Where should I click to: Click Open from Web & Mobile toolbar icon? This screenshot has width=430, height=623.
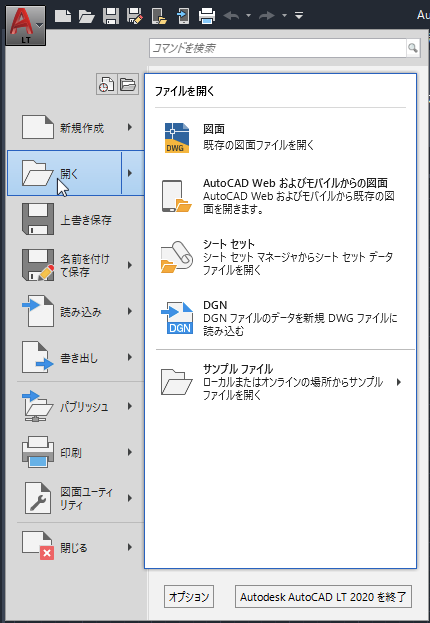pyautogui.click(x=159, y=16)
